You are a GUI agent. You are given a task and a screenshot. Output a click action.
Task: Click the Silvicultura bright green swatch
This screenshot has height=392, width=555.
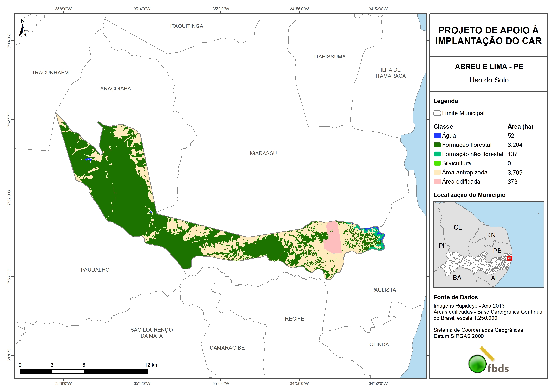click(437, 163)
